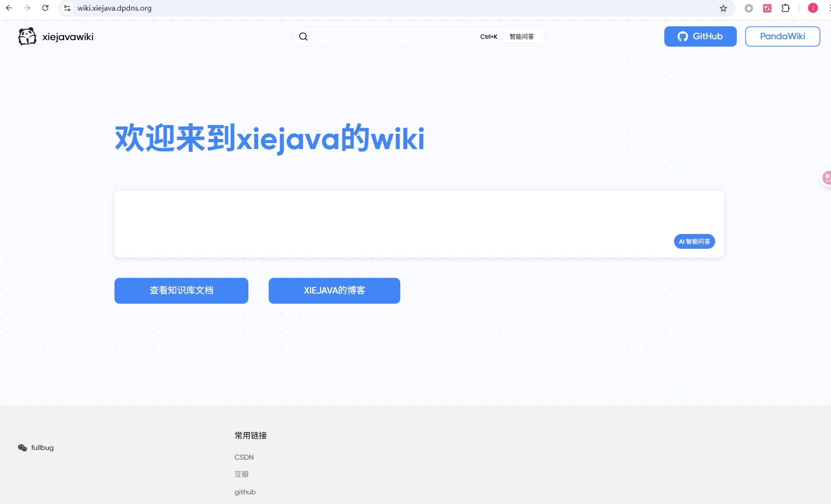Image resolution: width=831 pixels, height=504 pixels.
Task: Click the 智能问答 button in the search bar
Action: coord(522,36)
